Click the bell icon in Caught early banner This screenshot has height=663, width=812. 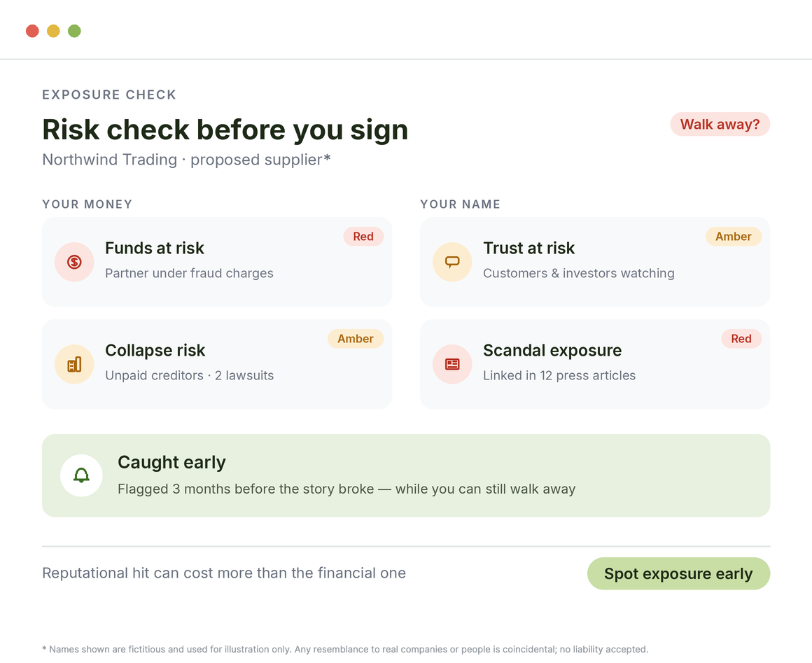[81, 475]
